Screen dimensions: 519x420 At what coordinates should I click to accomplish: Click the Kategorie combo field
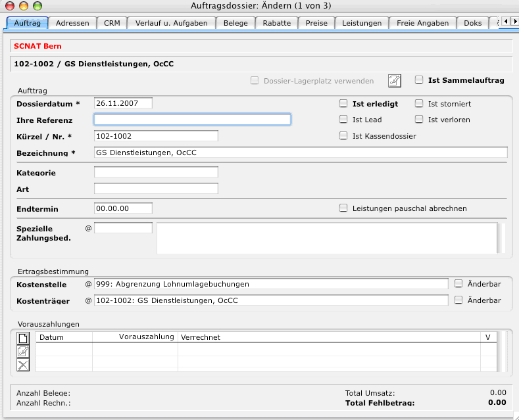(156, 172)
